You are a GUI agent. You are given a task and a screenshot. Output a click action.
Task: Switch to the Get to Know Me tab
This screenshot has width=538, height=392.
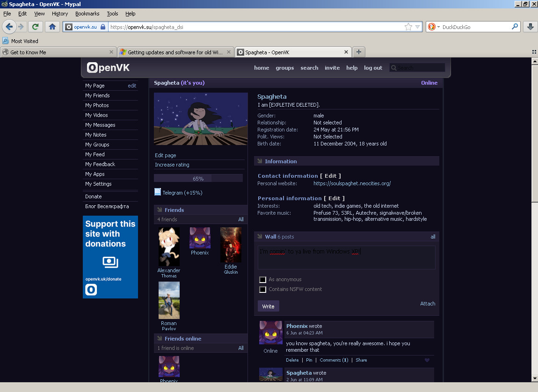pos(56,52)
